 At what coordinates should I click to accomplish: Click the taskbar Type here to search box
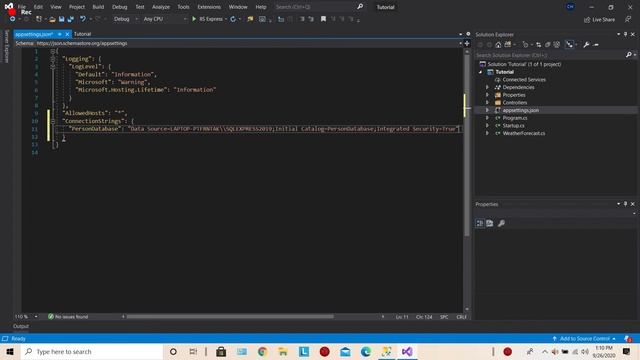[x=92, y=351]
